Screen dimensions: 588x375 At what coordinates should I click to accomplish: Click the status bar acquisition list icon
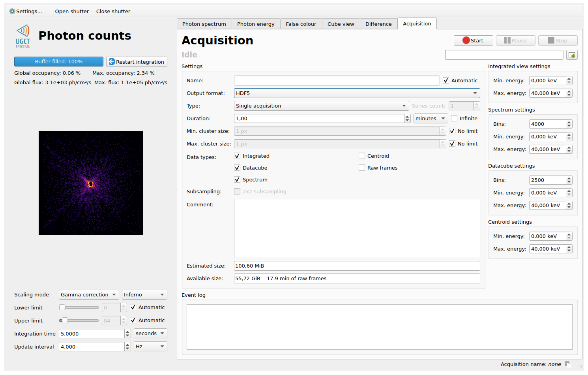tap(568, 364)
